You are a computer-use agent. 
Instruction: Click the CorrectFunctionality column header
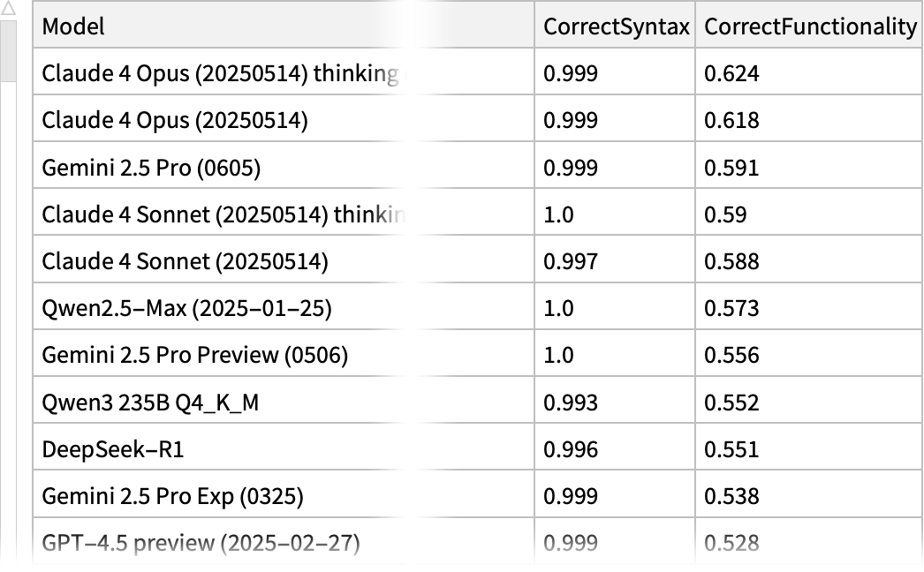tap(809, 26)
